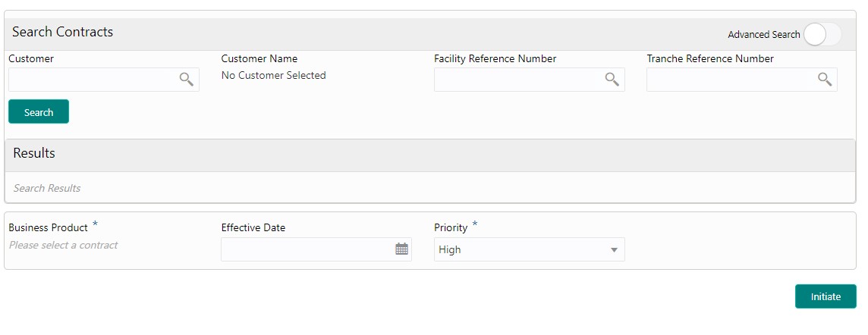
Task: Expand the Priority dropdown arrow
Action: point(614,250)
